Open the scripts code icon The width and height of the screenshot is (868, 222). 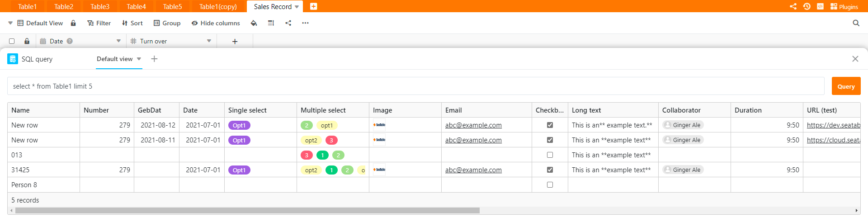[x=820, y=6]
